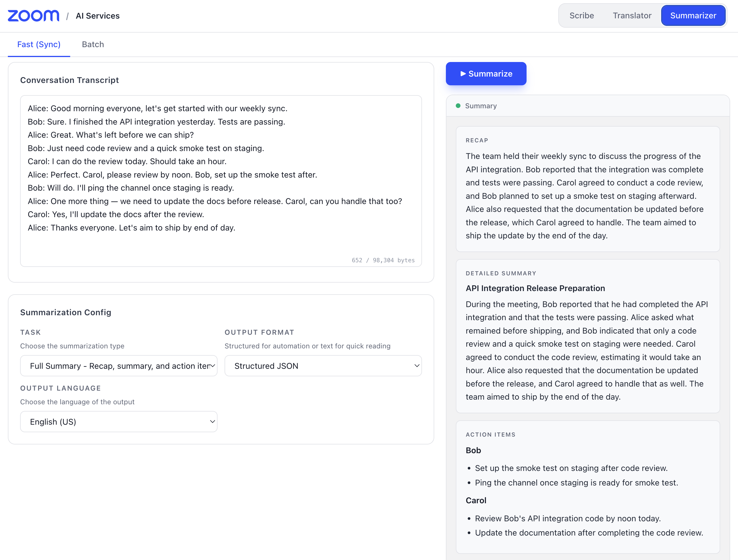
Task: Open the Output Format dropdown
Action: pos(323,366)
